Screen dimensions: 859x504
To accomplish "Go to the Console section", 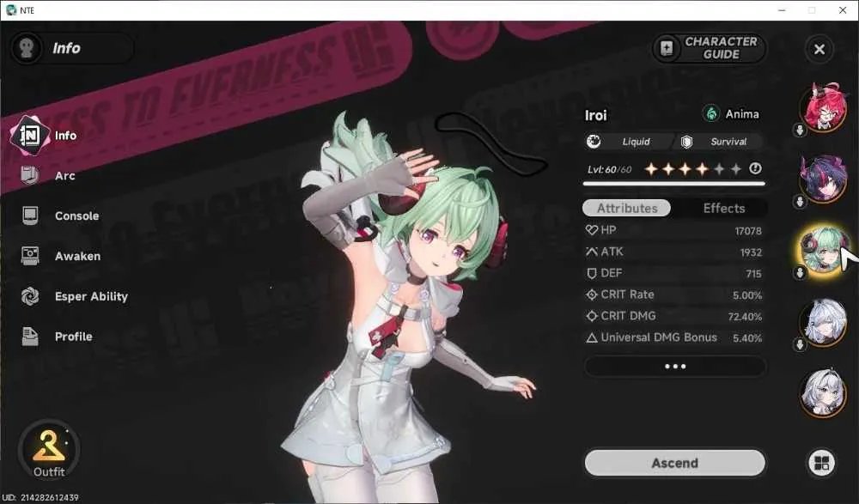I will (x=60, y=216).
